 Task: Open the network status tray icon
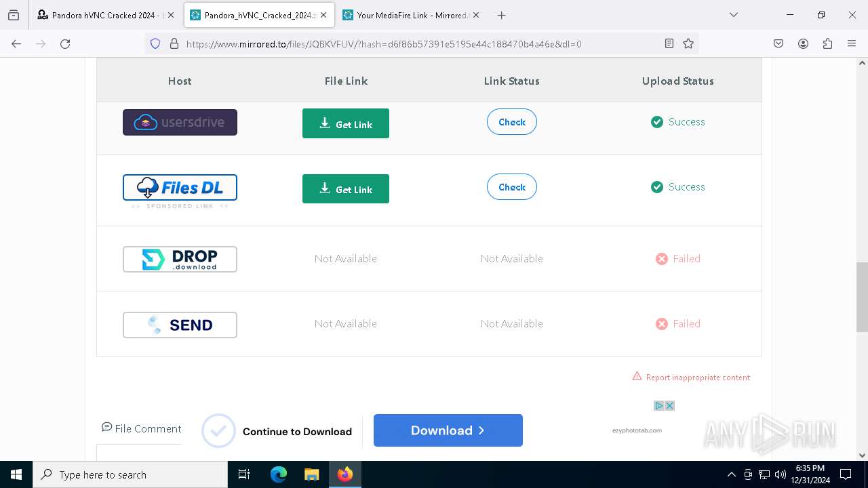tap(764, 474)
